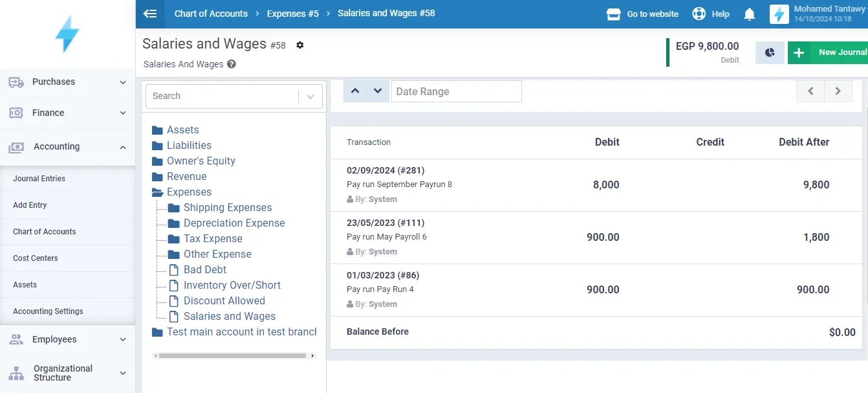Open the notifications bell
868x393 pixels.
coord(749,13)
